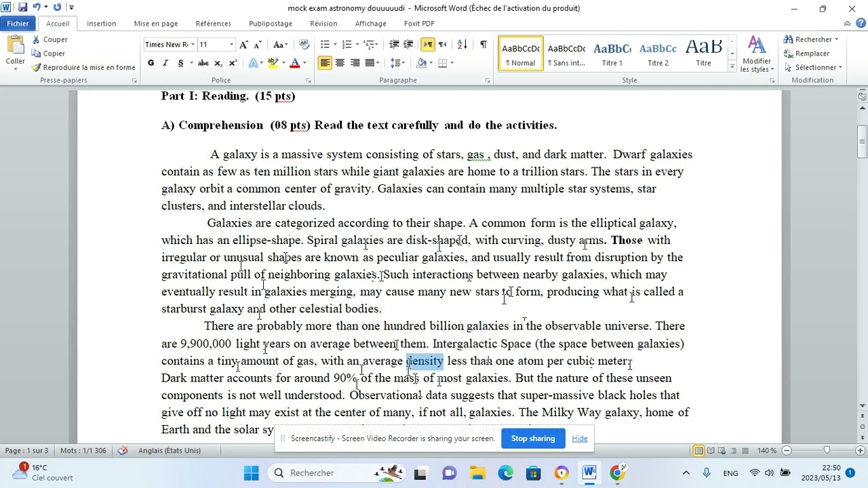868x488 pixels.
Task: Switch to the Mise en page tab
Action: click(156, 24)
